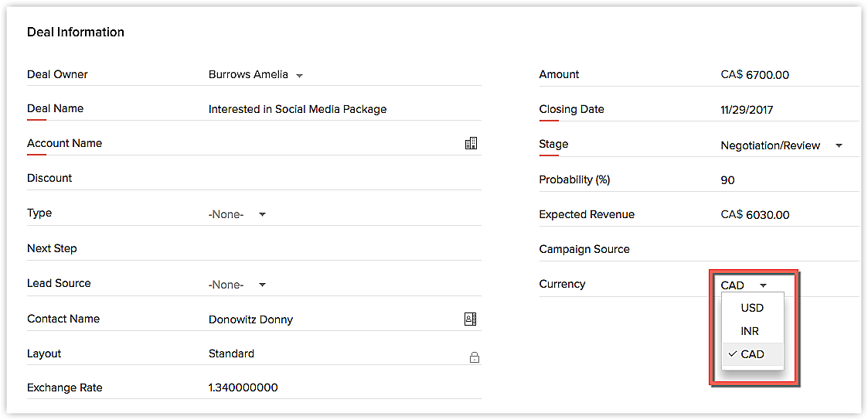
Task: Collapse the Currency CAD dropdown
Action: (x=762, y=285)
